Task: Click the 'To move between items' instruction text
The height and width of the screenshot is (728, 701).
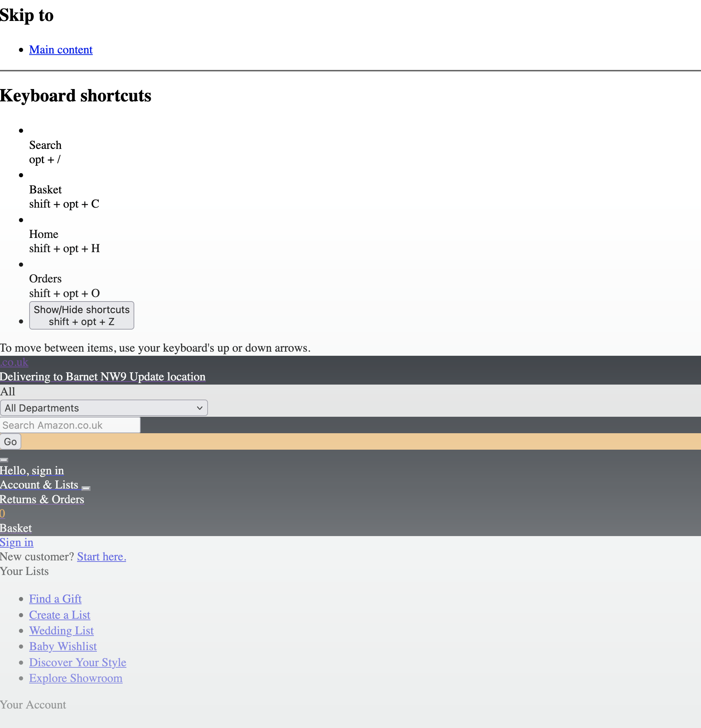Action: click(x=155, y=348)
